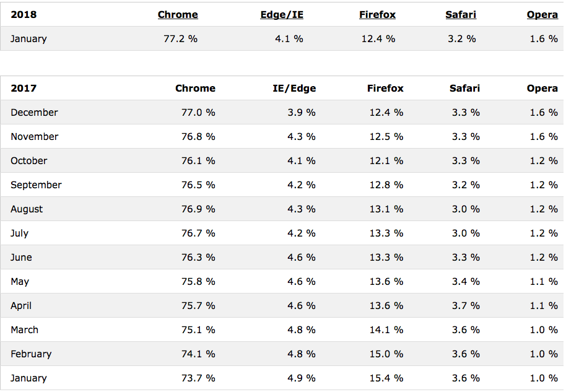This screenshot has height=392, width=566.
Task: Follow the underlined Safari link
Action: 461,14
